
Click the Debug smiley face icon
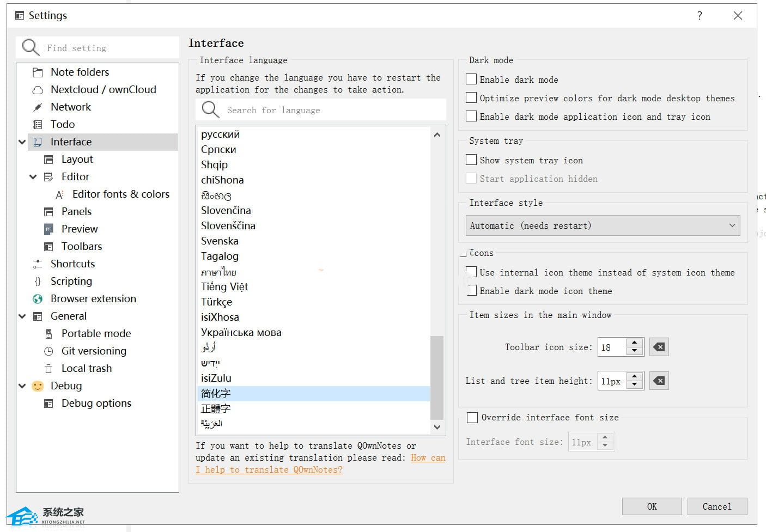pos(38,386)
